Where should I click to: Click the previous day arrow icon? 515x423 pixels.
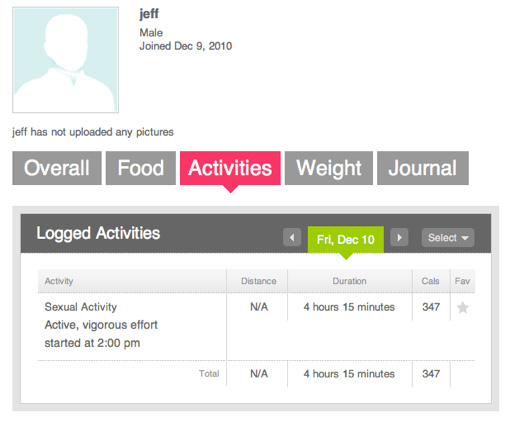tap(292, 238)
